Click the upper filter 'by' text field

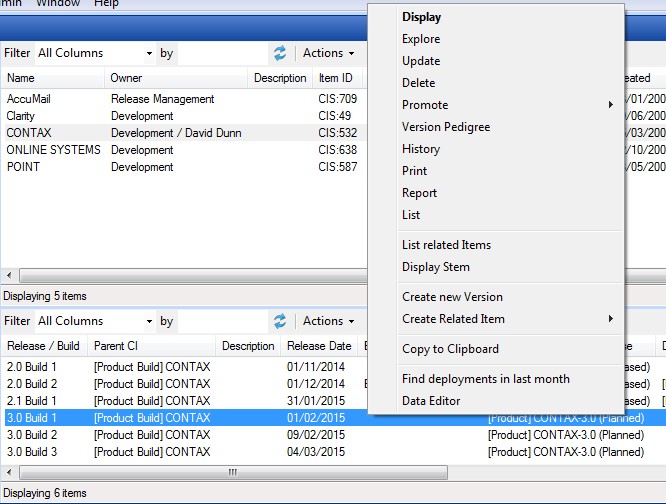(223, 53)
